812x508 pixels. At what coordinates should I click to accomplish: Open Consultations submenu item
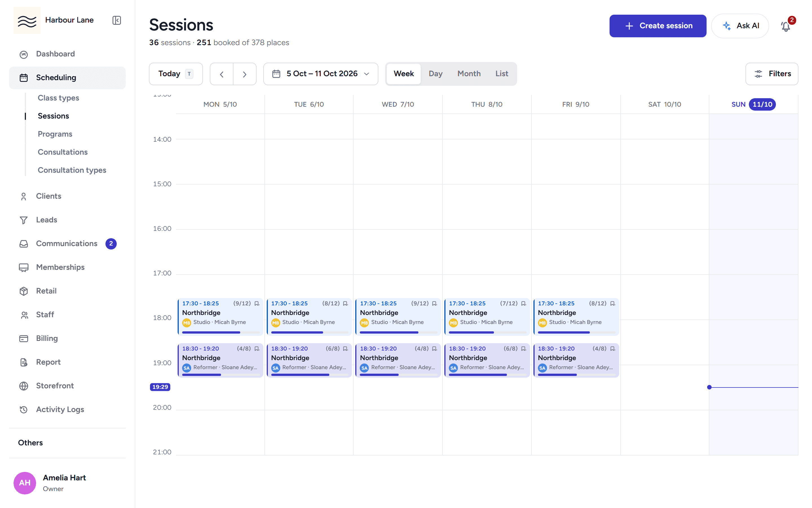(63, 152)
